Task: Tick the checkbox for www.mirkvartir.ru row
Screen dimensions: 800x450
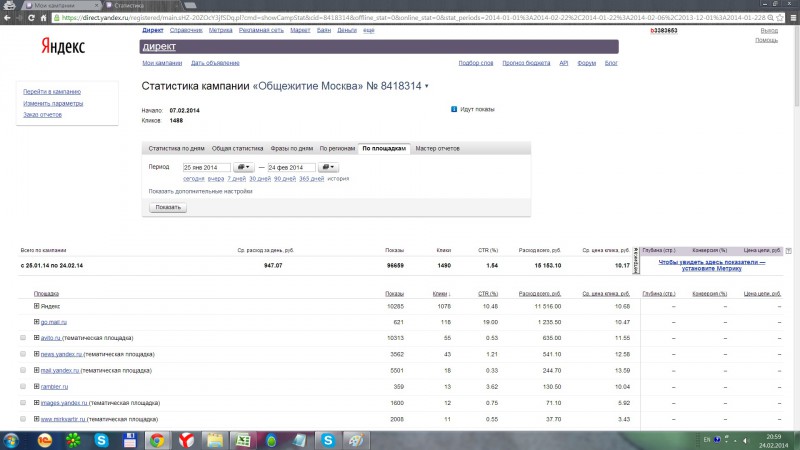Action: coord(23,419)
